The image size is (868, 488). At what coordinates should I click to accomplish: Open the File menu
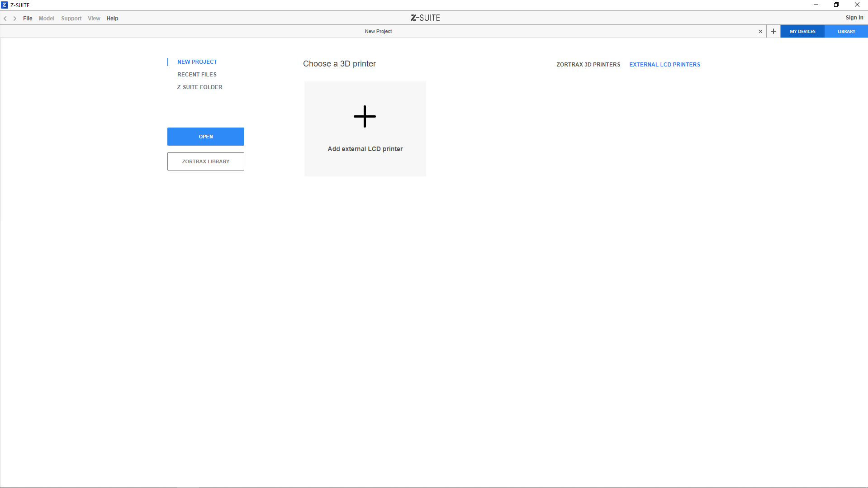(x=28, y=19)
